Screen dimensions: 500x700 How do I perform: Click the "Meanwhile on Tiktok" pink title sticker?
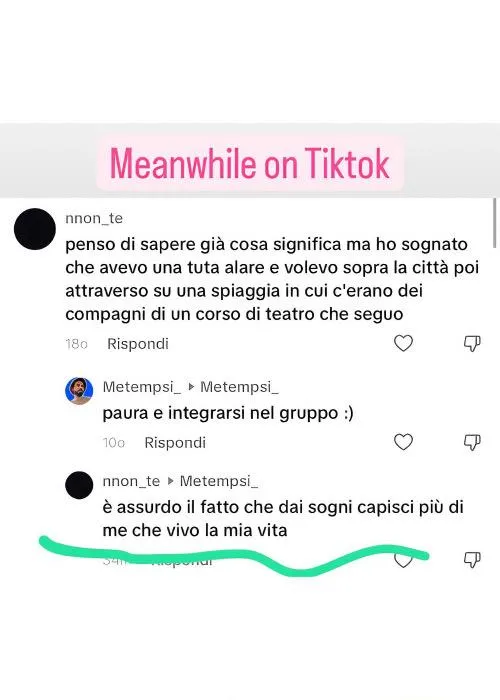click(250, 163)
